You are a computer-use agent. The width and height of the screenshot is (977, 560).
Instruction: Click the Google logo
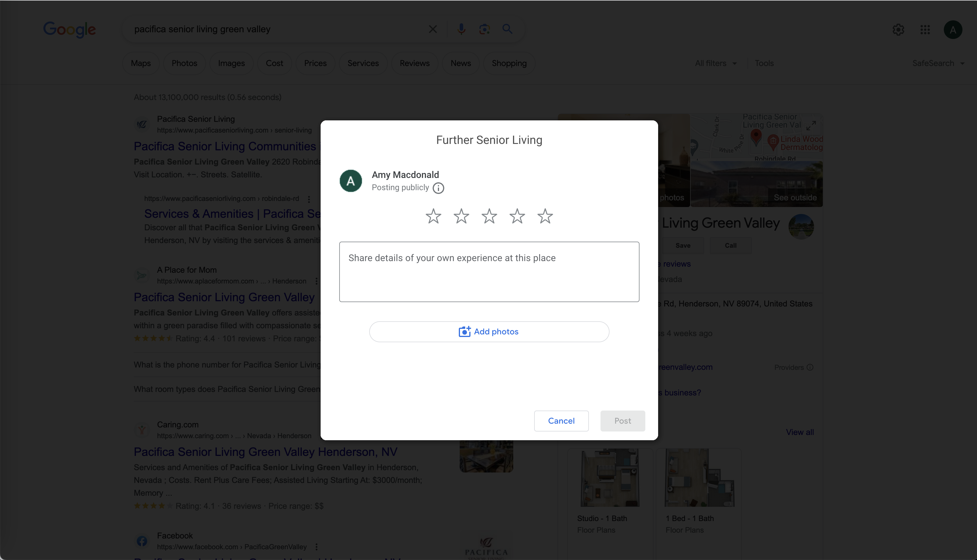pyautogui.click(x=70, y=30)
